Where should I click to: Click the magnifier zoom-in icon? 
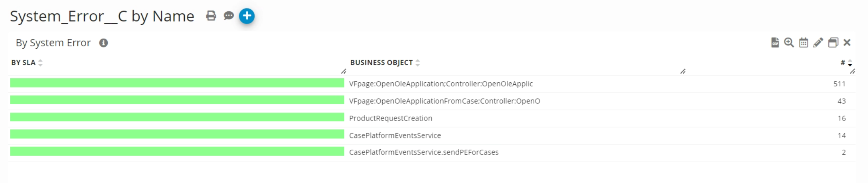click(x=789, y=43)
